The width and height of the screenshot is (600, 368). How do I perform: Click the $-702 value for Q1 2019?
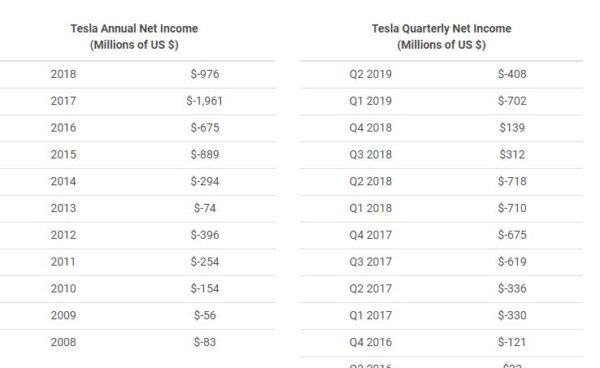(512, 101)
